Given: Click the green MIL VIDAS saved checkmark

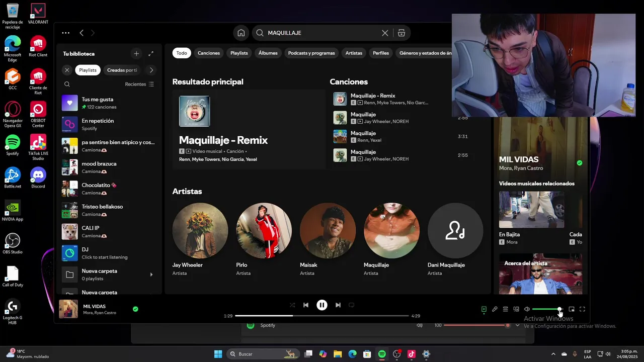Looking at the screenshot, I should (135, 309).
